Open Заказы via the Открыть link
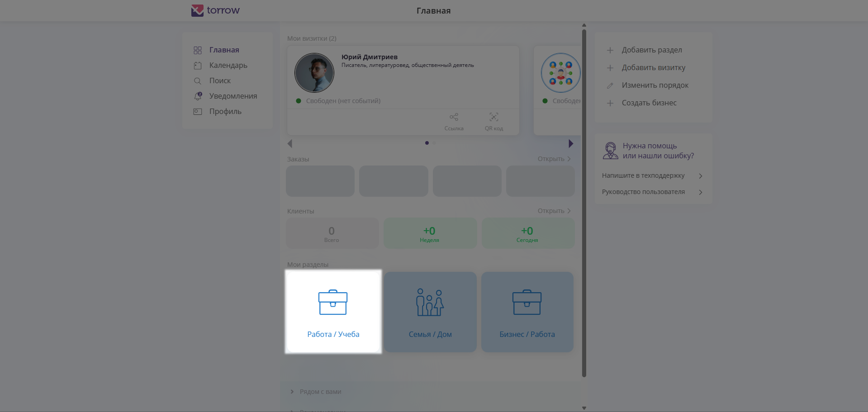868x412 pixels. 554,159
